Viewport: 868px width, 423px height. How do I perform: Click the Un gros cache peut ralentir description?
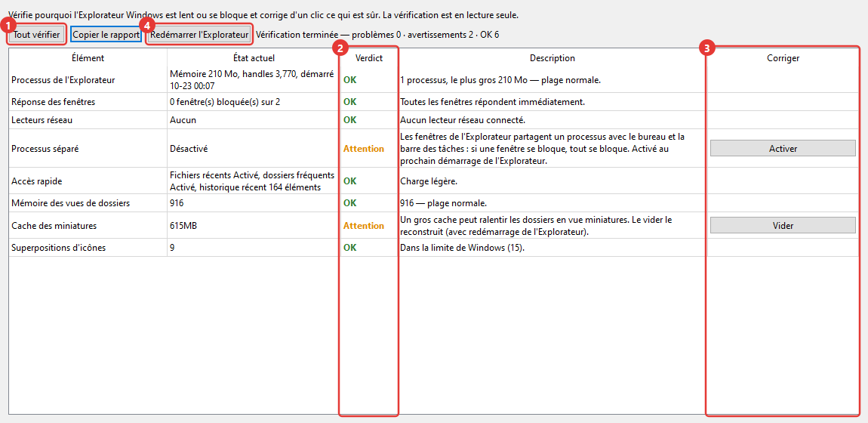pos(536,226)
